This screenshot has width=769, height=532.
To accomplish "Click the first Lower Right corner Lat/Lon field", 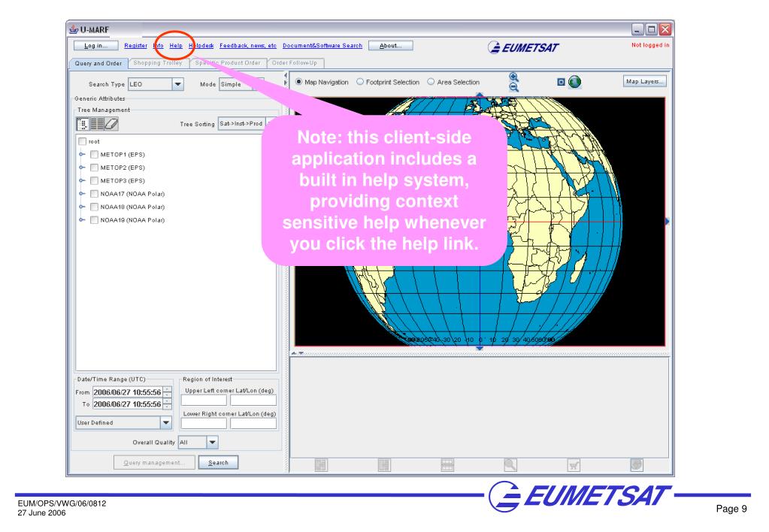I will coord(204,423).
